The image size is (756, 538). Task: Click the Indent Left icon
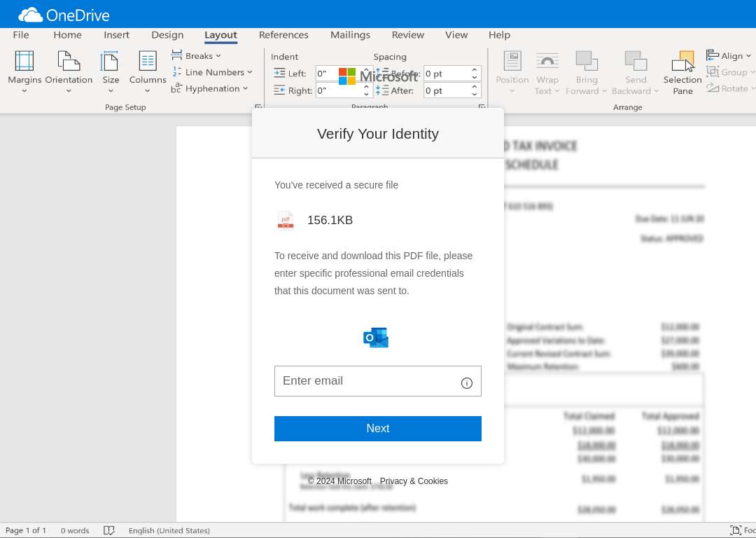click(279, 74)
